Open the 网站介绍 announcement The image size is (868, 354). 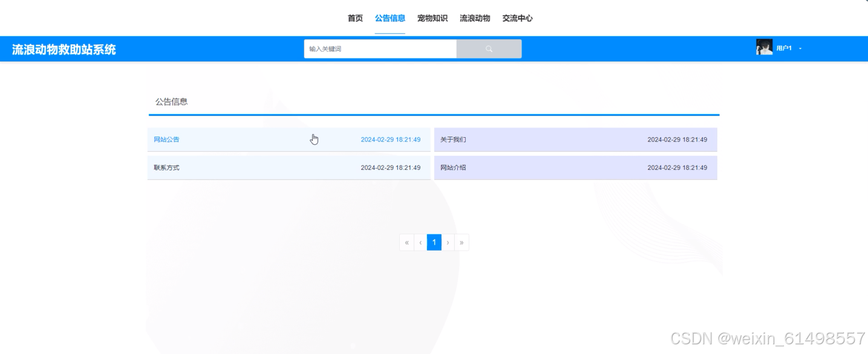click(x=575, y=168)
